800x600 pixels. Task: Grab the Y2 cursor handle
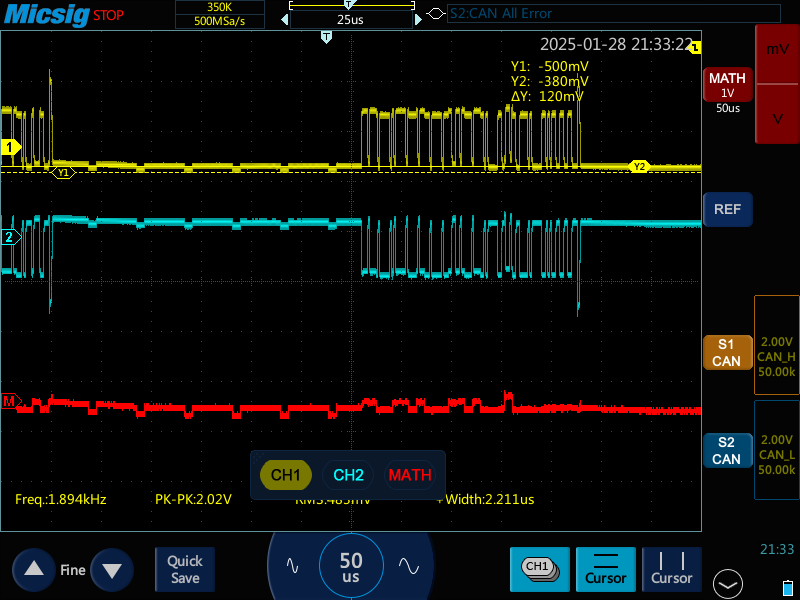(639, 166)
